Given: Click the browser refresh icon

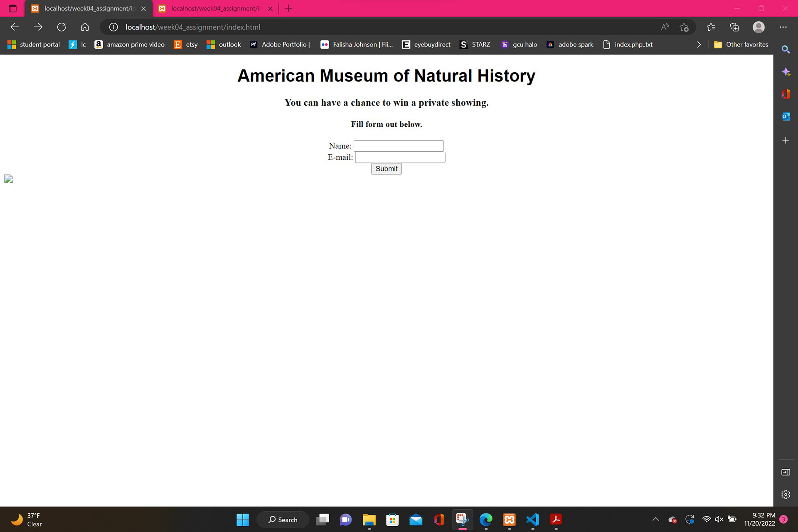Looking at the screenshot, I should click(62, 27).
